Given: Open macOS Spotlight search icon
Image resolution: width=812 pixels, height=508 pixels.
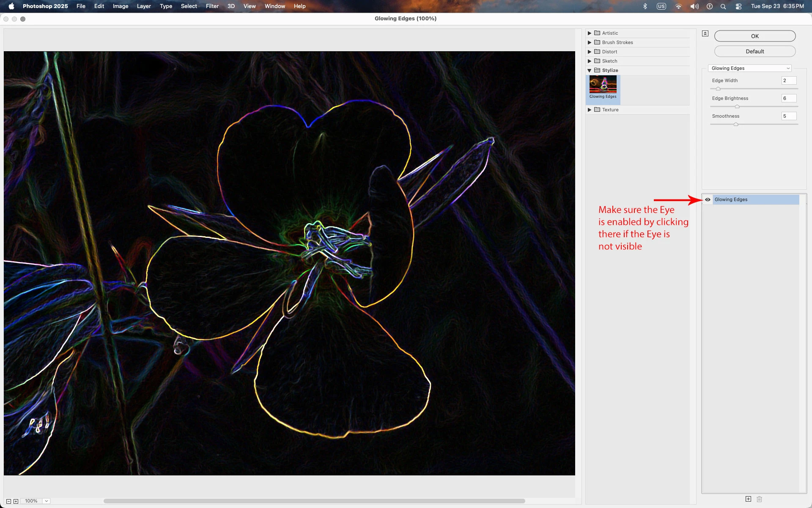Looking at the screenshot, I should click(x=723, y=6).
